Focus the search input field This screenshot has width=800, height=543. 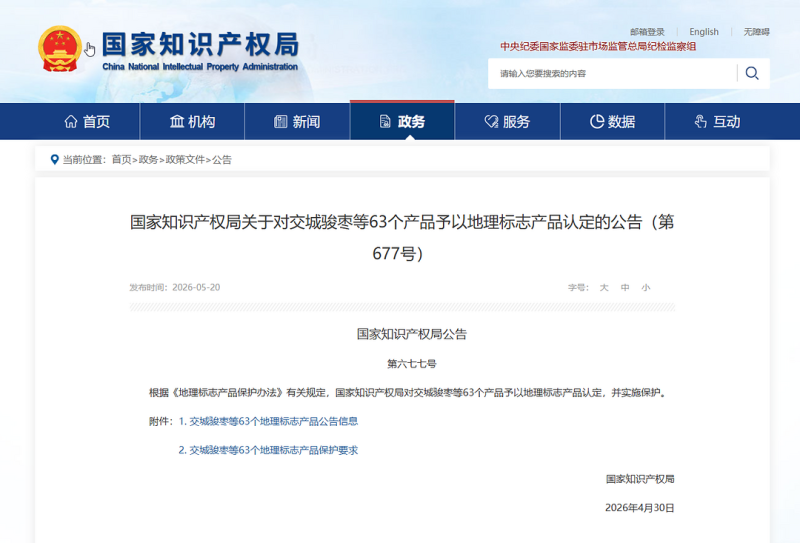pos(612,73)
